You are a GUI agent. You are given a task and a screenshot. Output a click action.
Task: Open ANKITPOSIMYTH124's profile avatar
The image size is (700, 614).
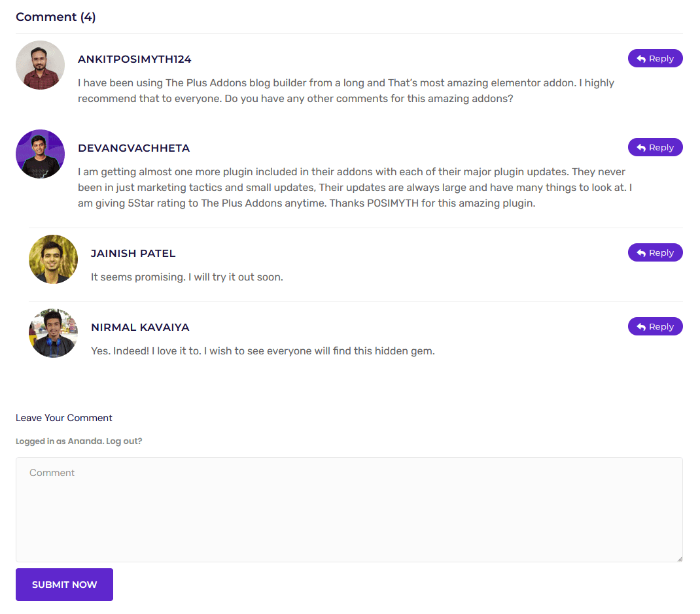click(40, 65)
